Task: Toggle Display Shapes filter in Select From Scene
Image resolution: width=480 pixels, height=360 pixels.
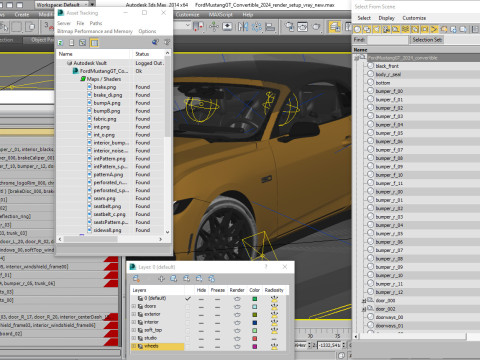Action: 367,29
